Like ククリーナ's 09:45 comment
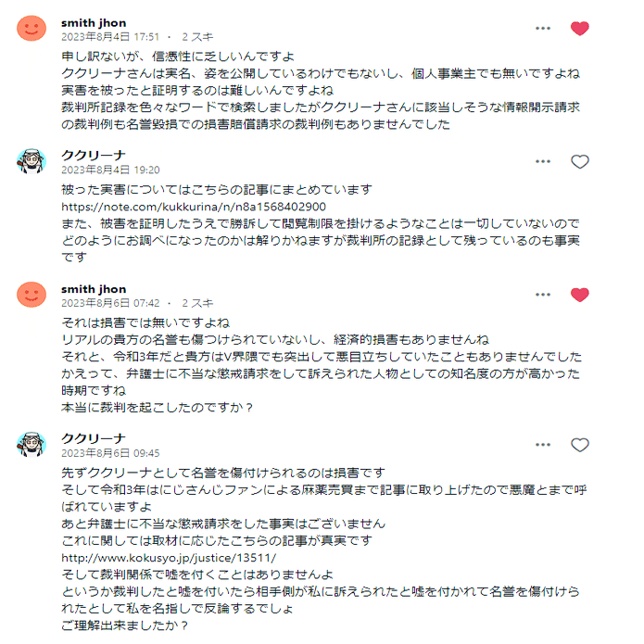The height and width of the screenshot is (644, 644). 580,445
